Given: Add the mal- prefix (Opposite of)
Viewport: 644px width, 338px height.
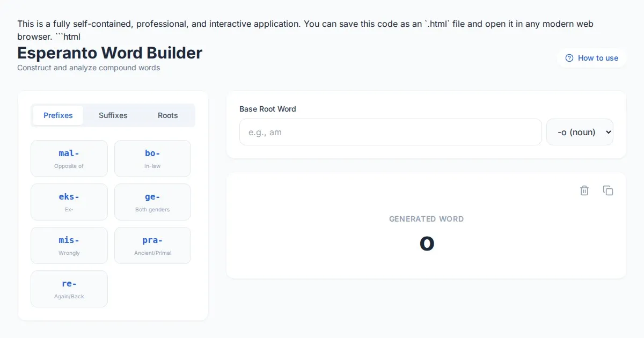Looking at the screenshot, I should (x=69, y=158).
